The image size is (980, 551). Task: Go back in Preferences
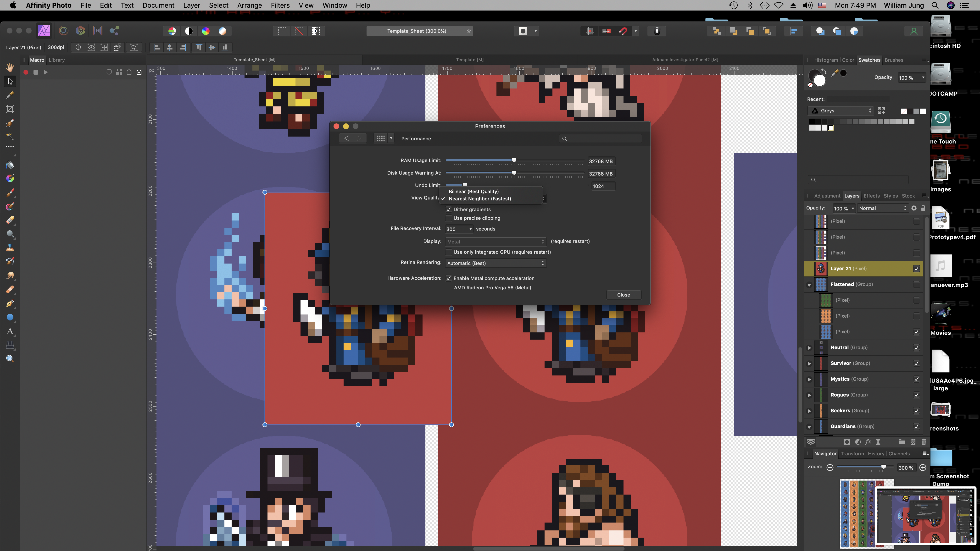(346, 138)
